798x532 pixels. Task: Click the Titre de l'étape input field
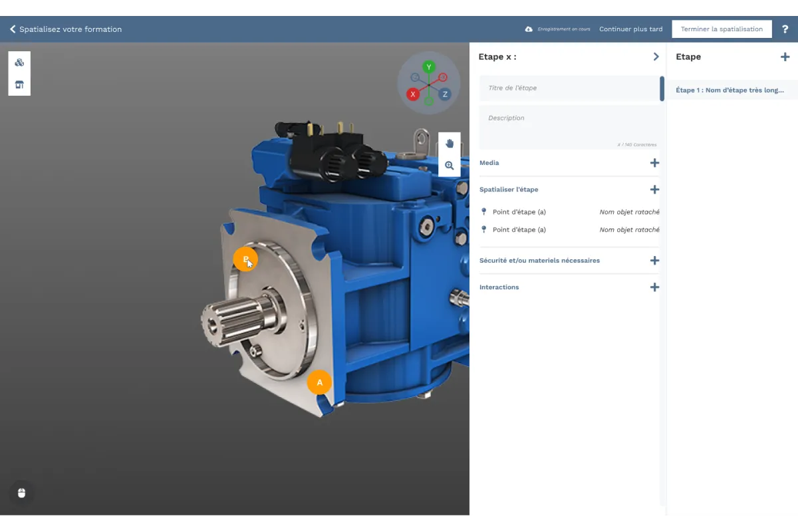[570, 87]
